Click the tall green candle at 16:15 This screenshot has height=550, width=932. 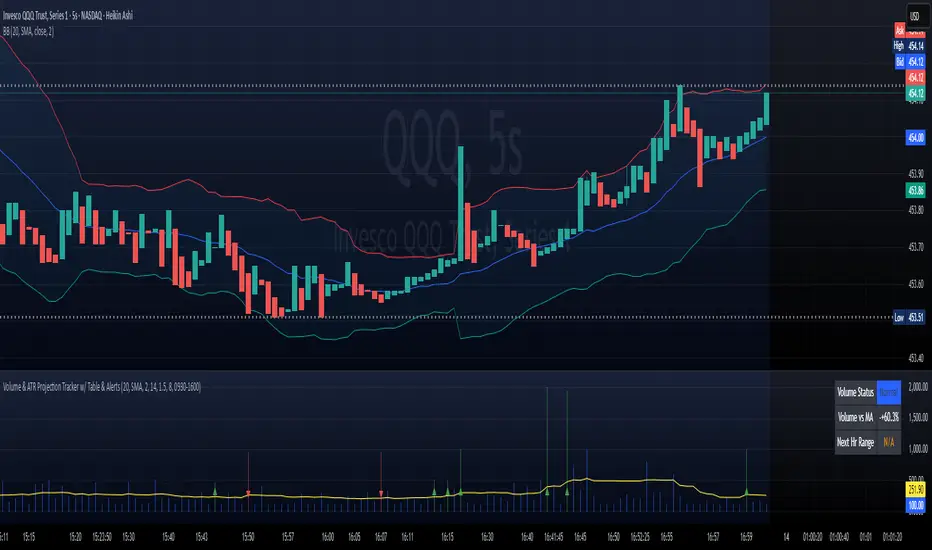461,203
